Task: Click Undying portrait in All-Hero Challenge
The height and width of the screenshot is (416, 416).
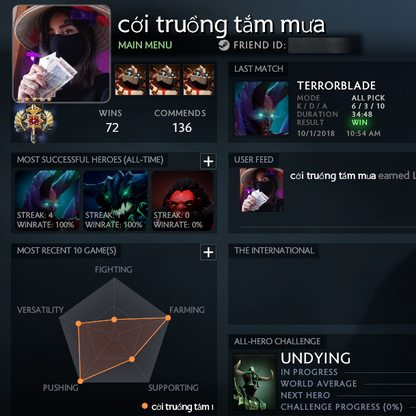Action: pyautogui.click(x=255, y=382)
